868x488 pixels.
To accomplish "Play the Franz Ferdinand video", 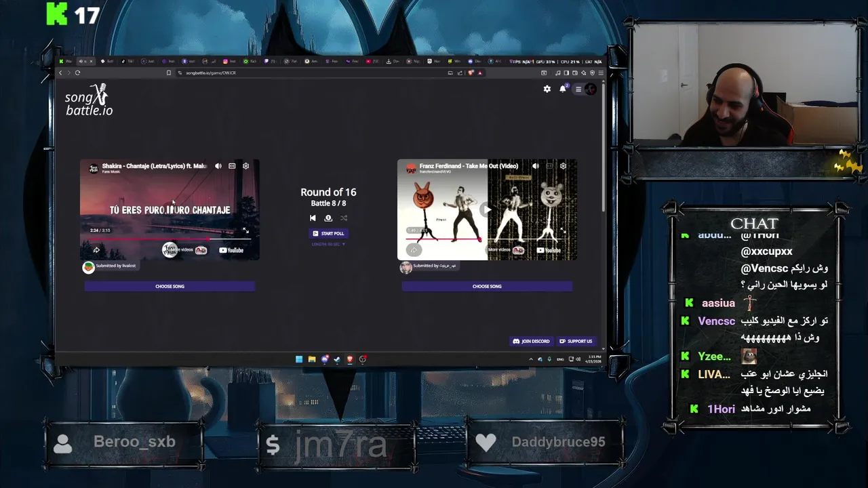I will 486,209.
